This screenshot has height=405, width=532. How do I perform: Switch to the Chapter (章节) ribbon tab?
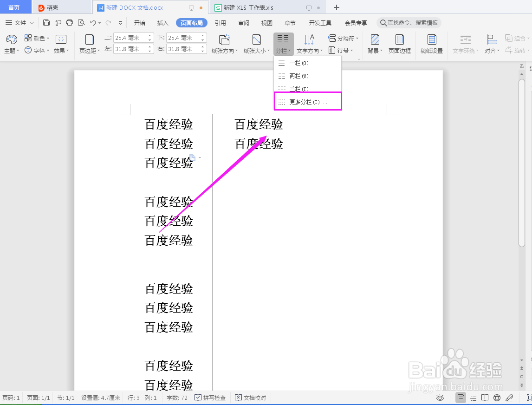tap(290, 23)
